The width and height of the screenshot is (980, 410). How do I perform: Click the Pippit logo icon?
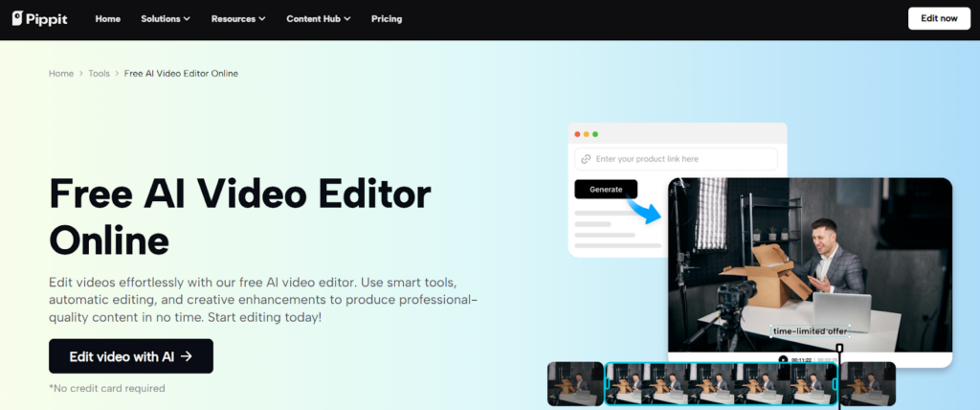click(18, 19)
